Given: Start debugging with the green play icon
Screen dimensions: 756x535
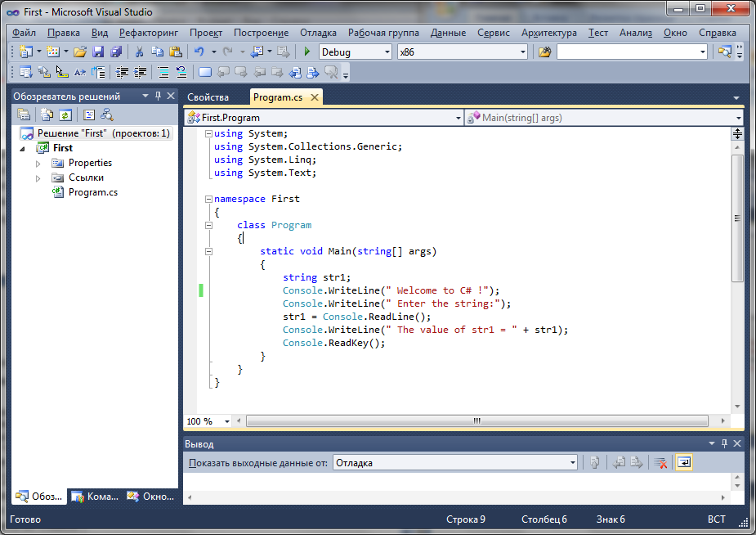Looking at the screenshot, I should coord(307,52).
